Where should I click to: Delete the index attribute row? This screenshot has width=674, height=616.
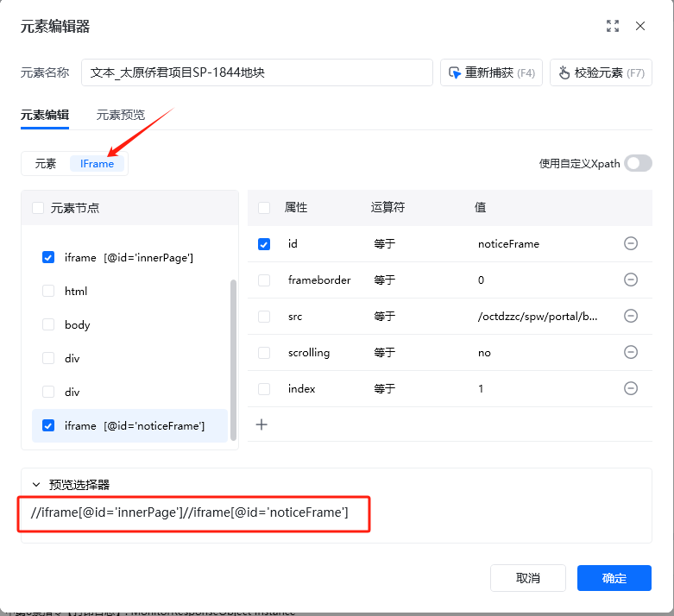(631, 388)
